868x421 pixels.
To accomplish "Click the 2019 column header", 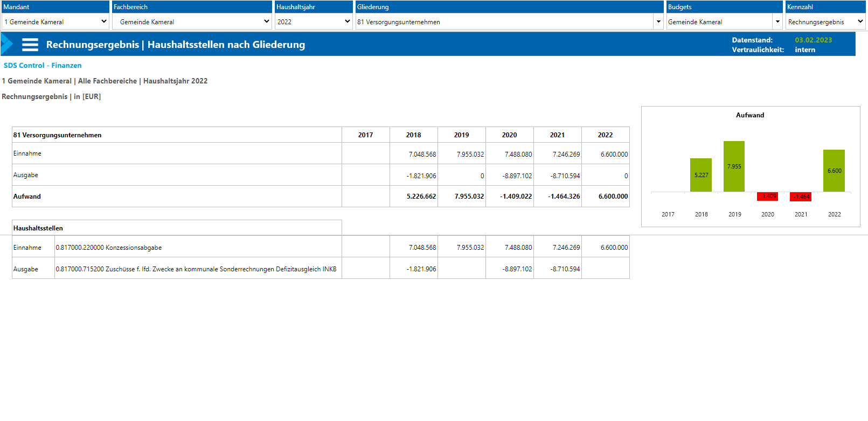I will pos(462,135).
